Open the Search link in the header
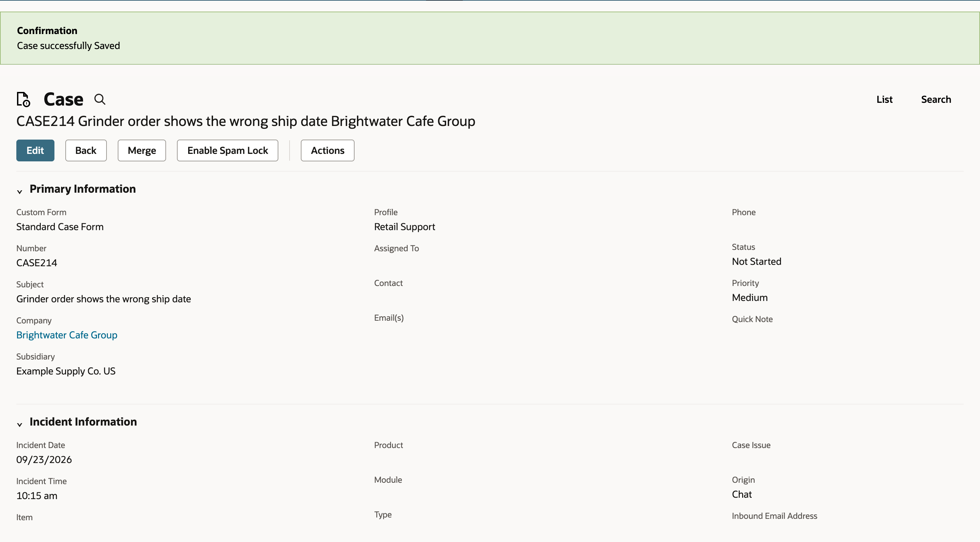The width and height of the screenshot is (980, 542). 936,99
